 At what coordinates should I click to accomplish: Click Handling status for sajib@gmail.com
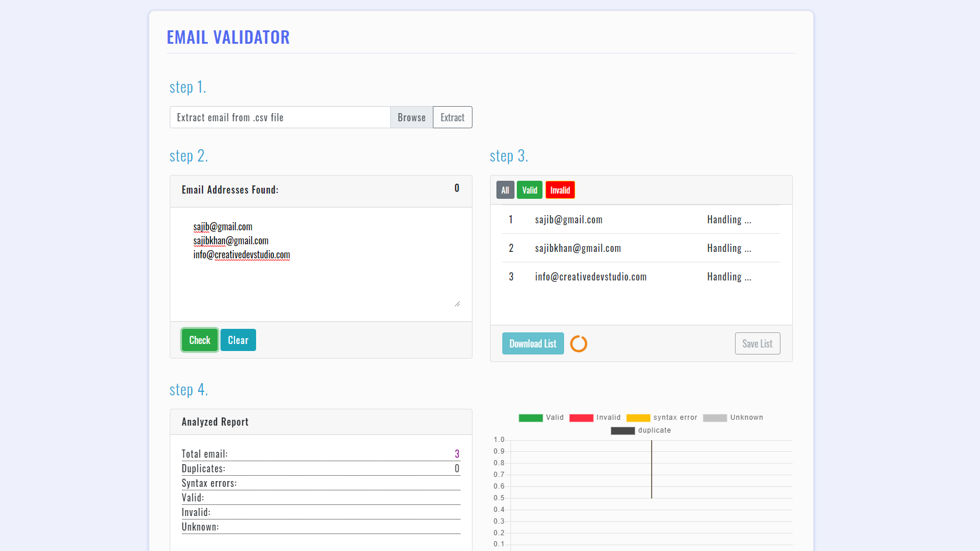(729, 219)
